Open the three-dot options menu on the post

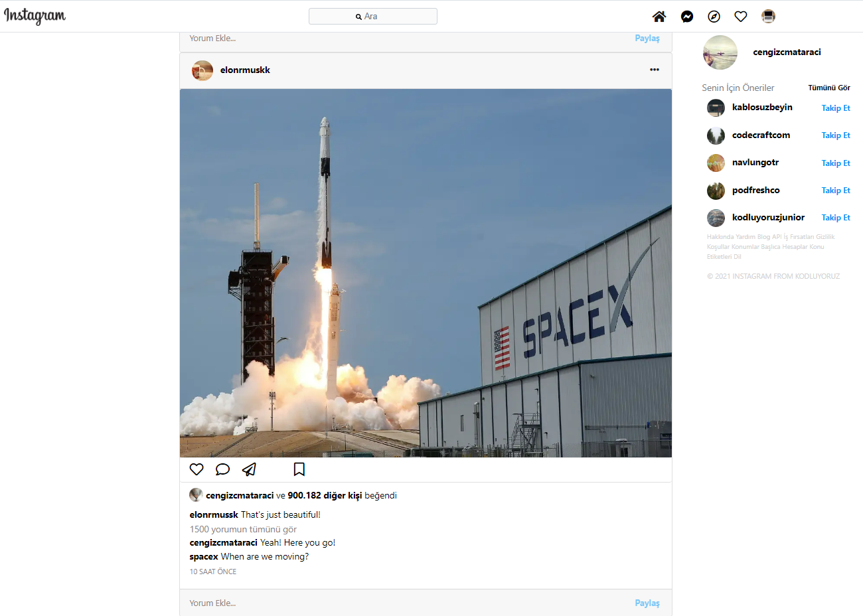(x=655, y=70)
